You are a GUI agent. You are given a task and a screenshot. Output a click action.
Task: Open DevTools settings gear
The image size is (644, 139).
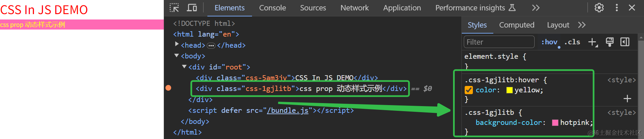pos(599,8)
